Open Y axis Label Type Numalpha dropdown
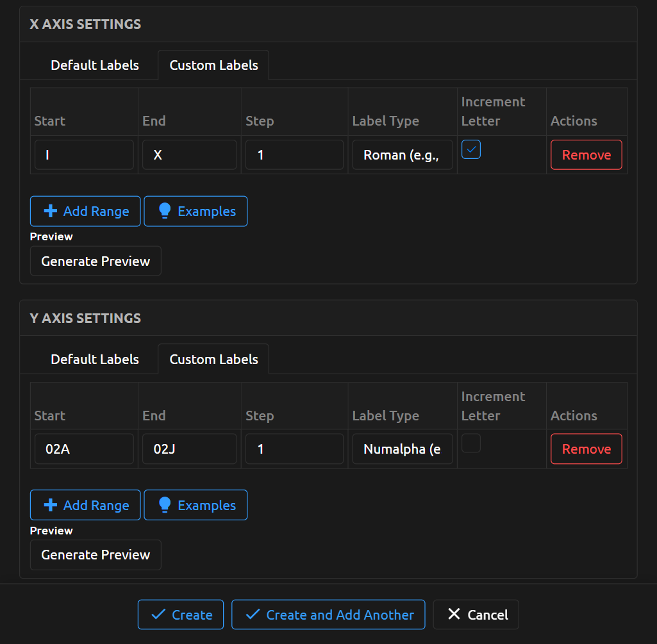657x644 pixels. click(402, 449)
